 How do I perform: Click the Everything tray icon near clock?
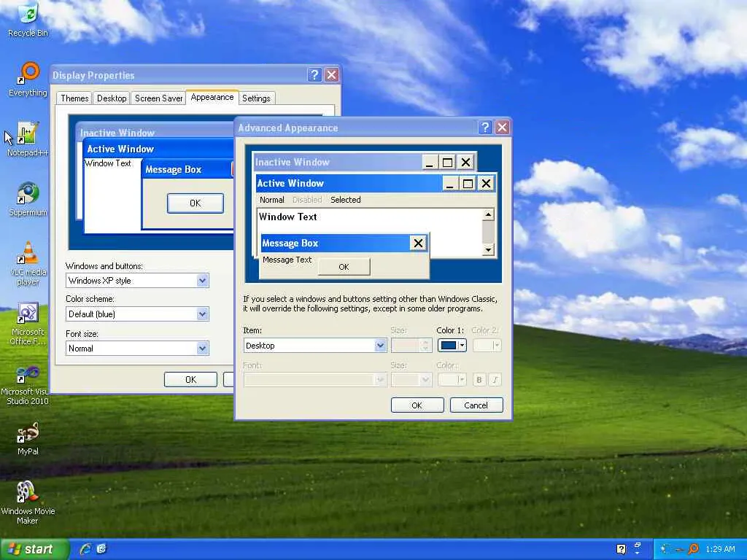click(x=693, y=549)
